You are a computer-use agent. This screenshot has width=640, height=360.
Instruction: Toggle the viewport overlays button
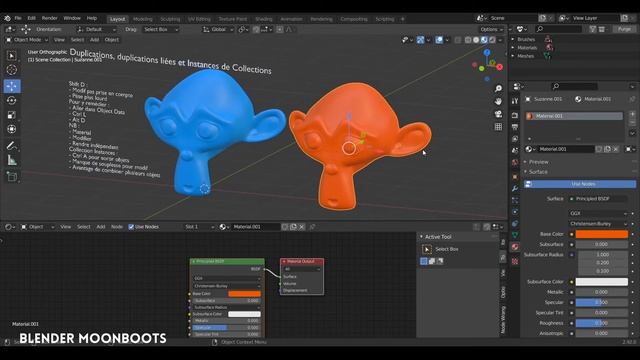coord(439,40)
